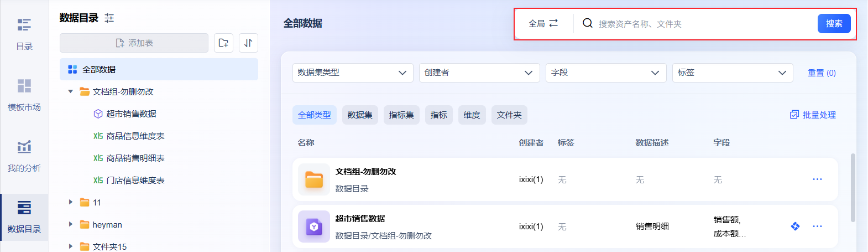Open 超市销售数据 in the tree
The width and height of the screenshot is (868, 252).
click(x=131, y=114)
